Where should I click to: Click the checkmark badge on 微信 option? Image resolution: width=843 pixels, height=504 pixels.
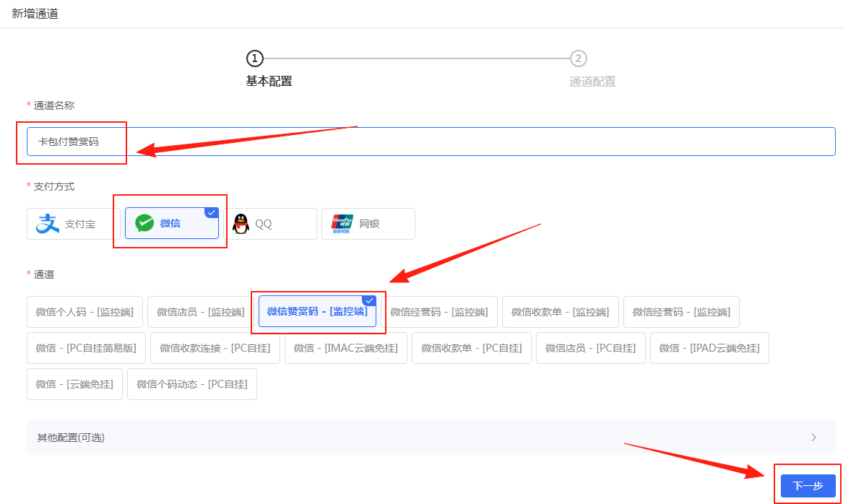coord(212,212)
